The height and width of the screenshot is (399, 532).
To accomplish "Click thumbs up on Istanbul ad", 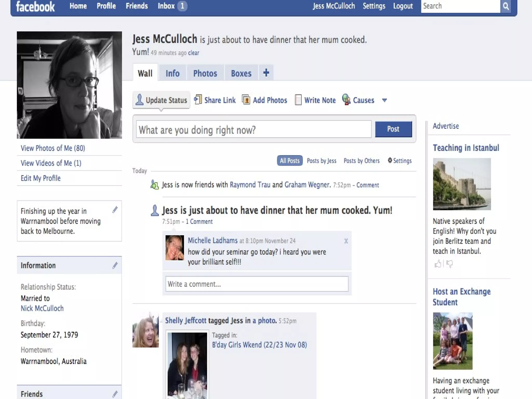I will coord(438,264).
